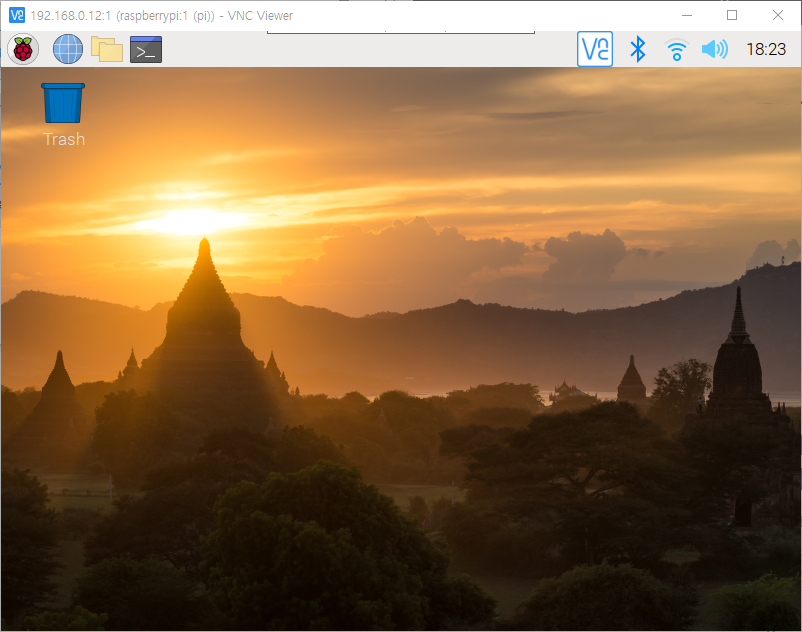Show available Wi-Fi networks
The height and width of the screenshot is (632, 802).
click(676, 50)
